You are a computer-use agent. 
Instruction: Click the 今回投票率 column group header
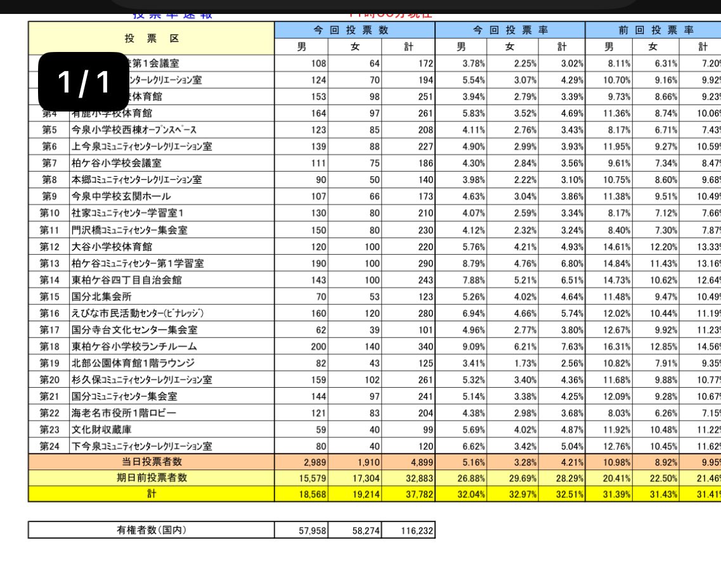tap(510, 30)
